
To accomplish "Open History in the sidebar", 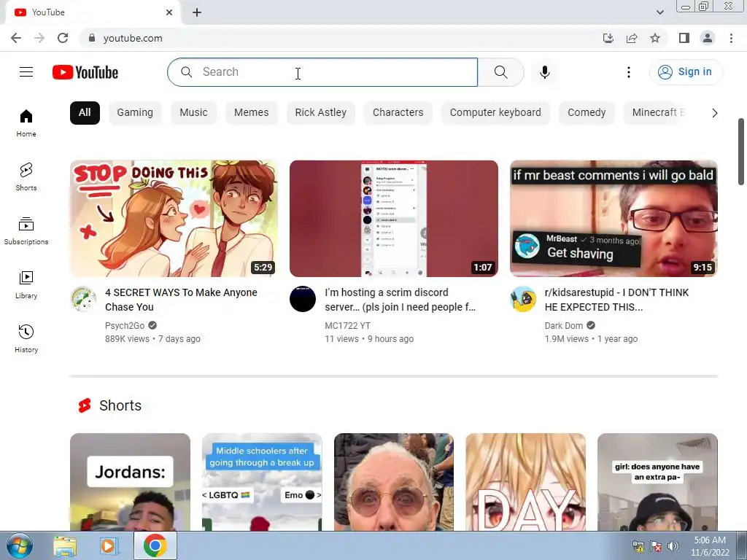I will coord(26,338).
